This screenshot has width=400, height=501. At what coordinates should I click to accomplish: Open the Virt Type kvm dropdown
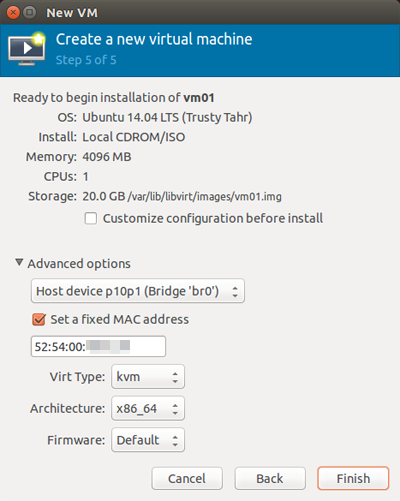coord(148,377)
